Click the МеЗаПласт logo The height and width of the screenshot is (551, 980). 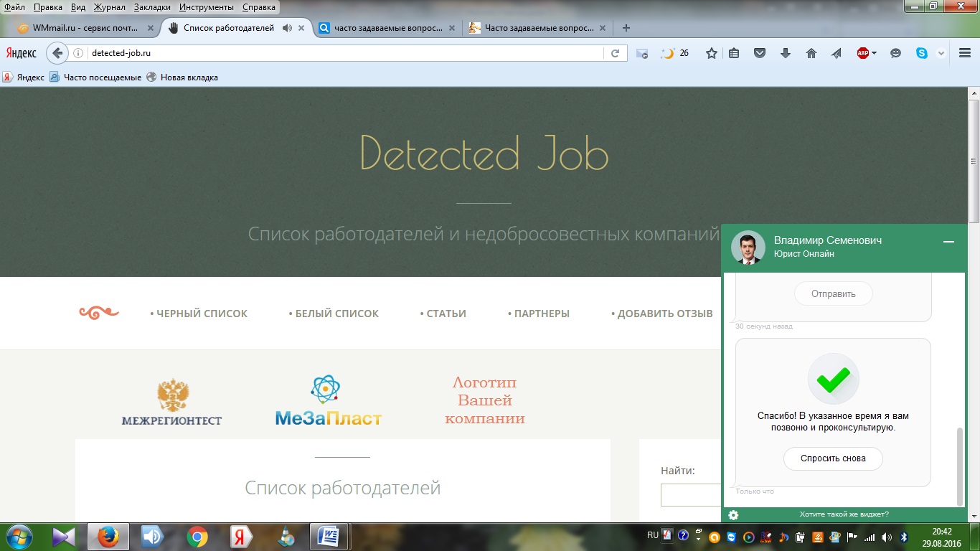(329, 401)
